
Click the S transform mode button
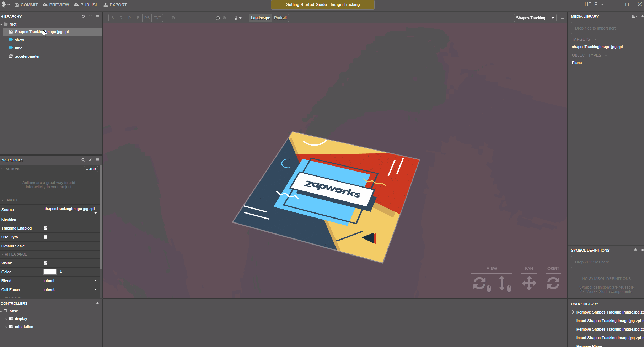click(x=113, y=18)
